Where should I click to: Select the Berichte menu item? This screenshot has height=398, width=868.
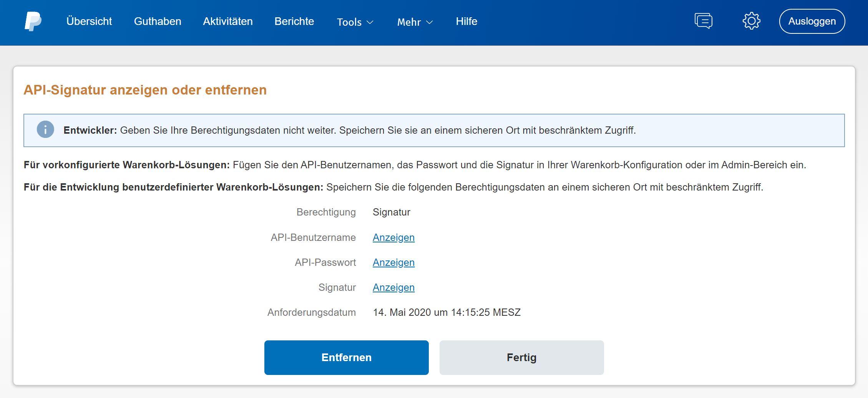coord(294,22)
